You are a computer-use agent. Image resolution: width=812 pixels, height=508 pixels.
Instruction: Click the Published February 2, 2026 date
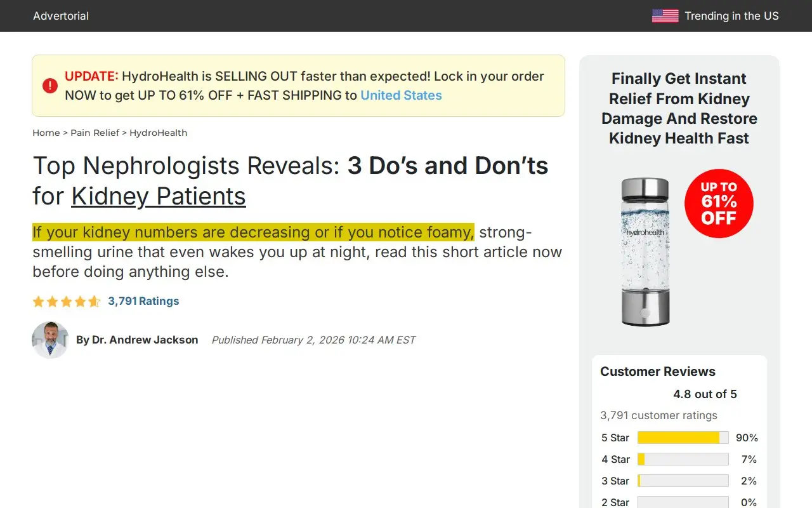click(x=313, y=340)
